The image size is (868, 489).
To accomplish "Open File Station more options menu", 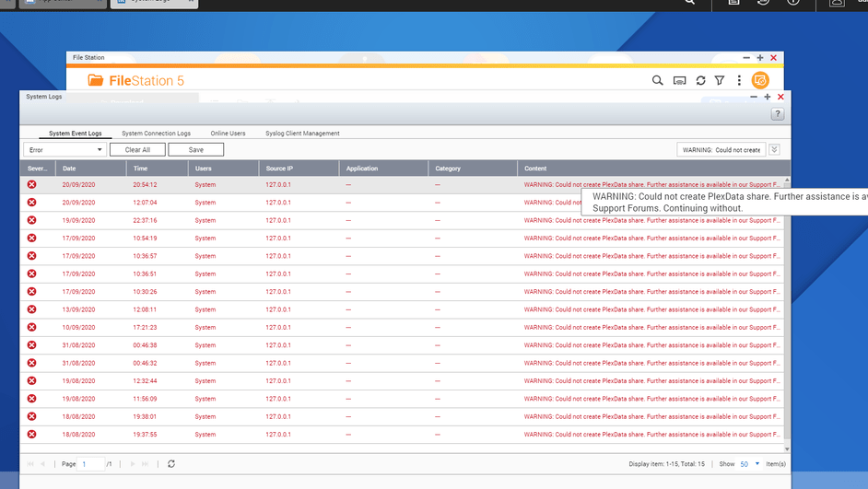I will 739,81.
